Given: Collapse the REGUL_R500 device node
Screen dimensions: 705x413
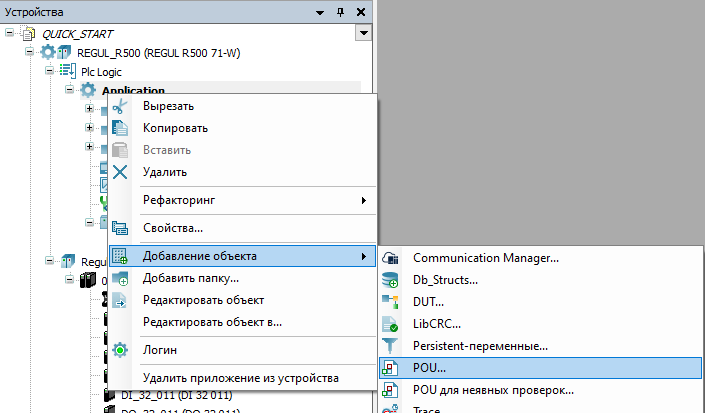Looking at the screenshot, I should [x=30, y=52].
